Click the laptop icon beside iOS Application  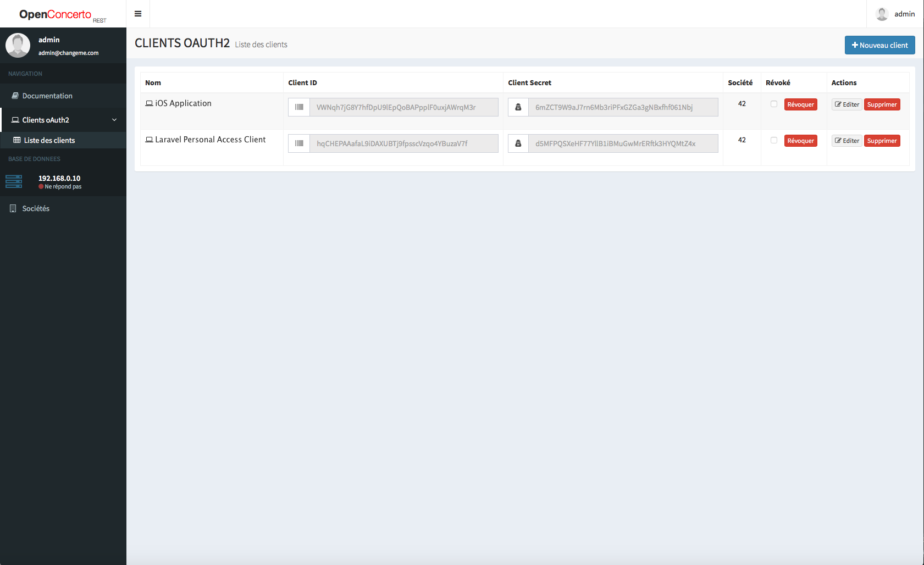pyautogui.click(x=149, y=103)
